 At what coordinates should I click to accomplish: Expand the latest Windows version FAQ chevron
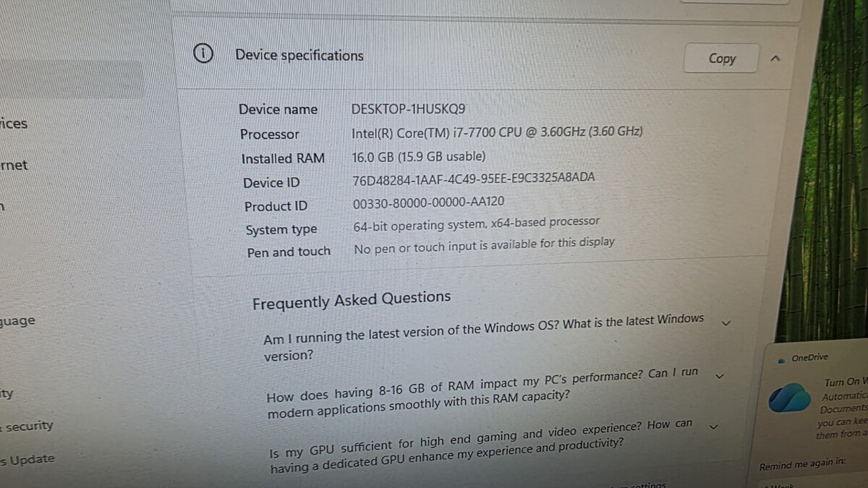coord(726,322)
